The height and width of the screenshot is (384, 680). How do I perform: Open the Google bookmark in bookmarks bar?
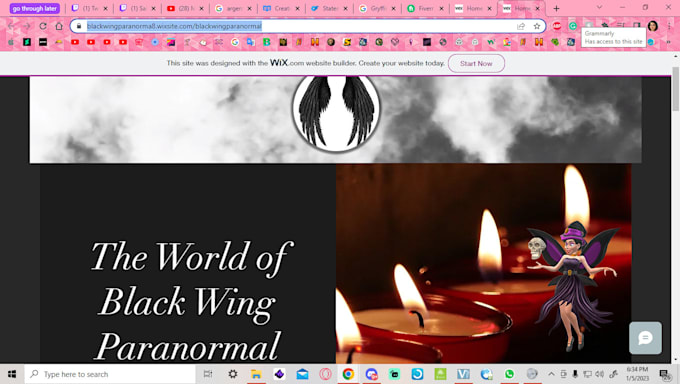tap(235, 42)
